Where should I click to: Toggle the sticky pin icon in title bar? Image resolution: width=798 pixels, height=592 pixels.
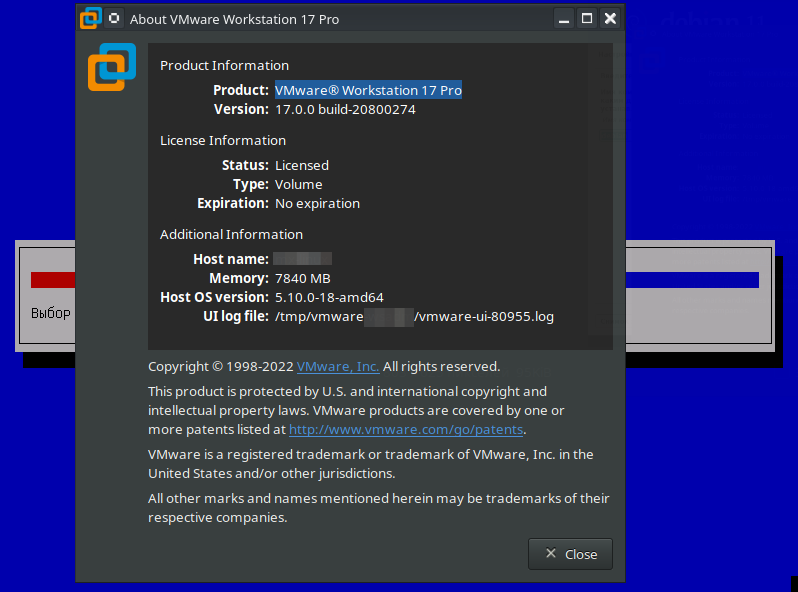click(115, 18)
